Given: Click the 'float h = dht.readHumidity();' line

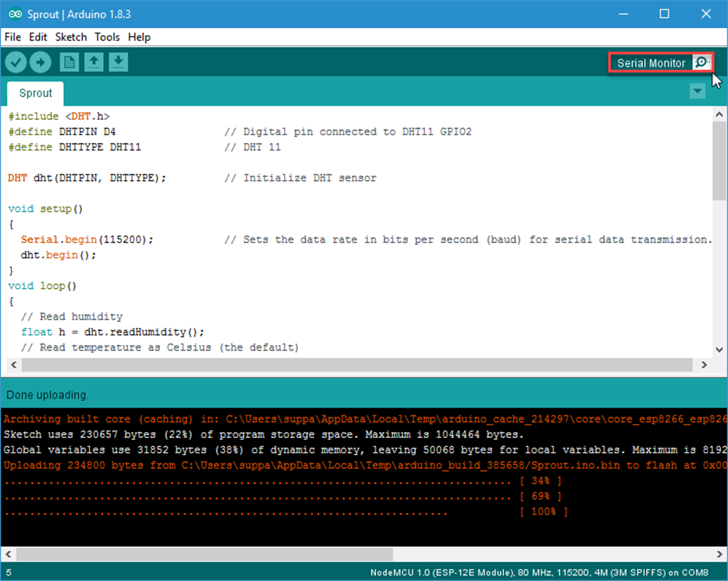Looking at the screenshot, I should [112, 332].
